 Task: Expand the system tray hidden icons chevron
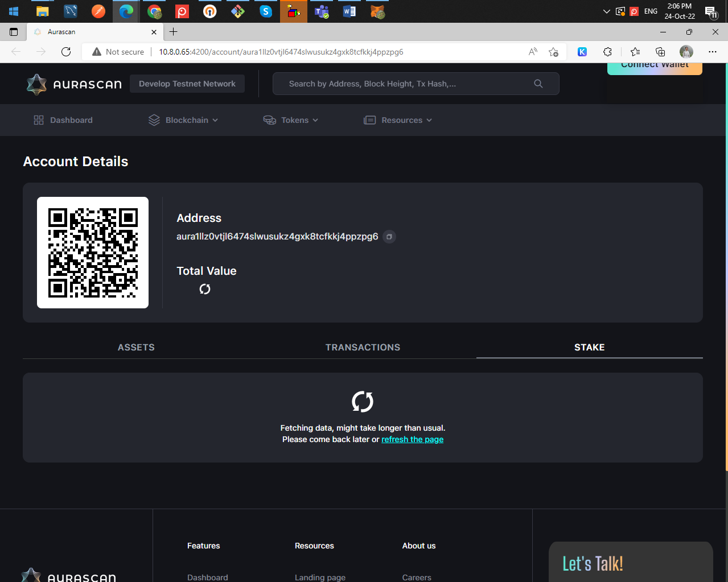click(x=606, y=11)
